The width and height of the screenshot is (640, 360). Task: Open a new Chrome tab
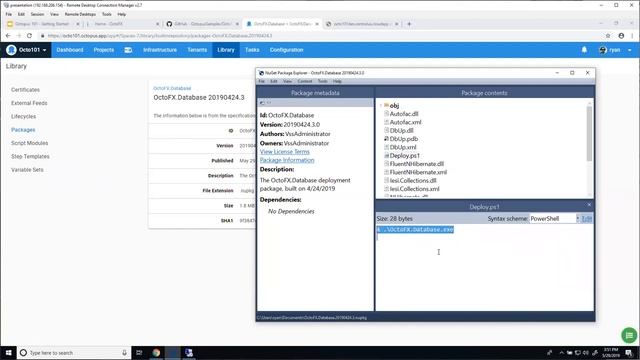pyautogui.click(x=409, y=24)
